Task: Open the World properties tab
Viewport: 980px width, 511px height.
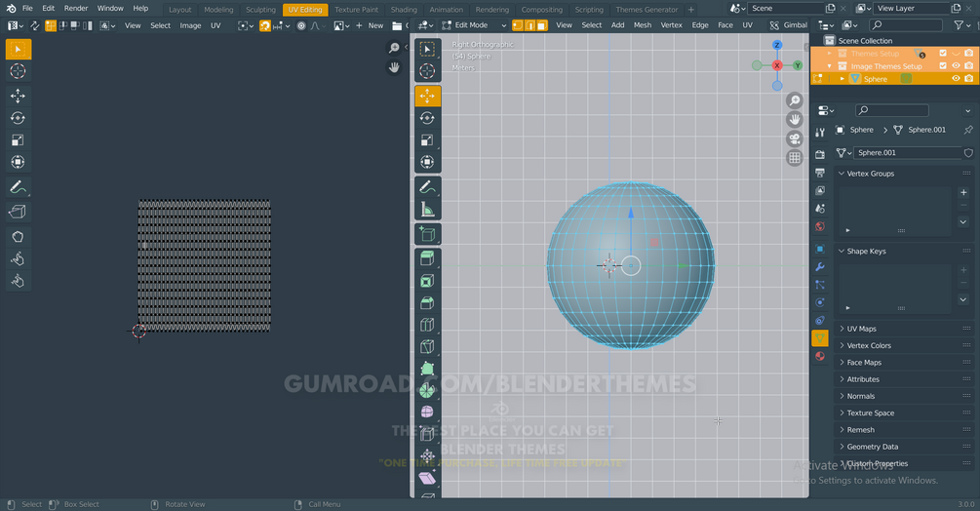Action: [x=820, y=226]
